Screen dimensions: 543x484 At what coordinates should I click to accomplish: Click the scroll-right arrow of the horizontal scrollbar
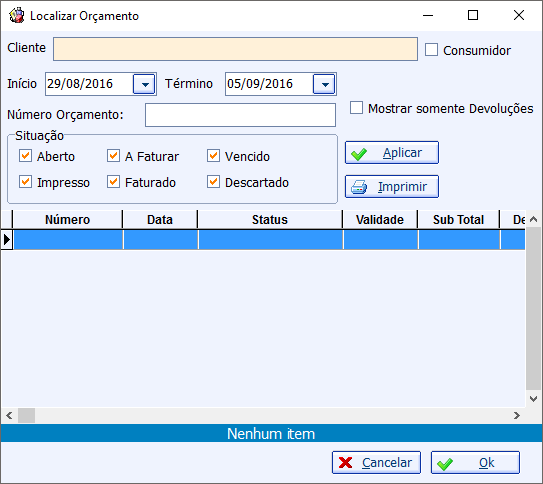click(517, 415)
